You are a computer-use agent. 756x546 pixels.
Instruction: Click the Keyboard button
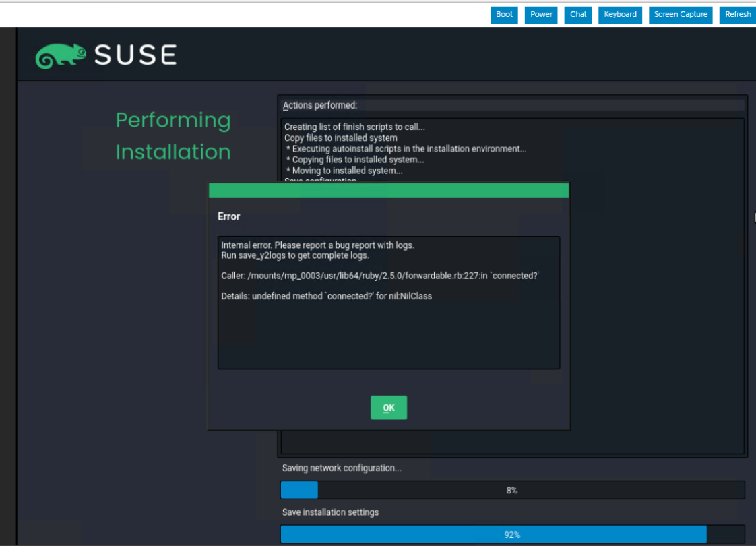click(620, 14)
